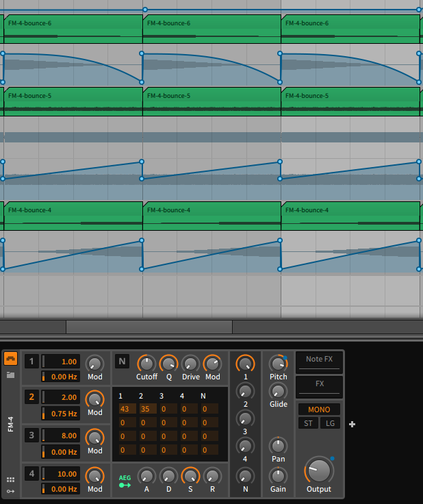Adjust mixer level knob 3

(246, 419)
